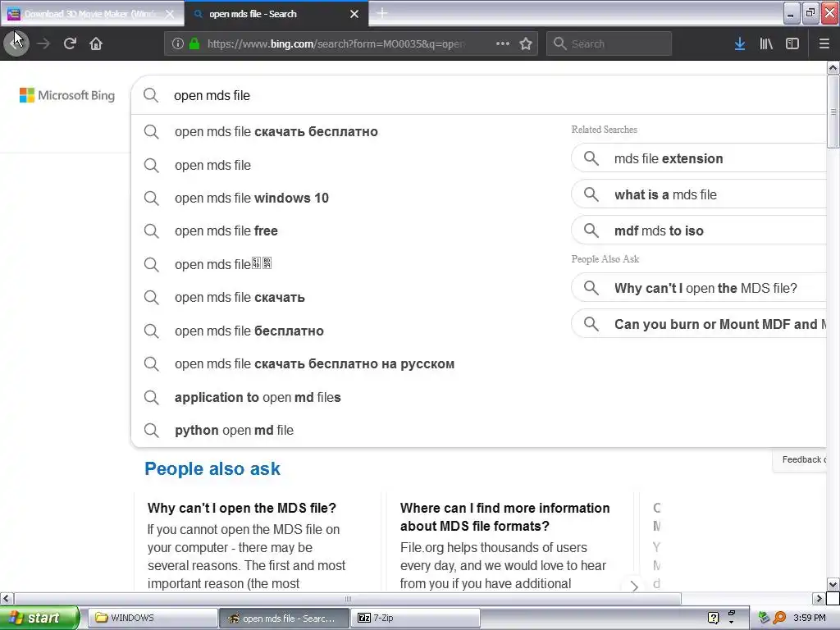Expand 'Why can't I open the MDS file?' card
The image size is (840, 630).
tap(242, 508)
